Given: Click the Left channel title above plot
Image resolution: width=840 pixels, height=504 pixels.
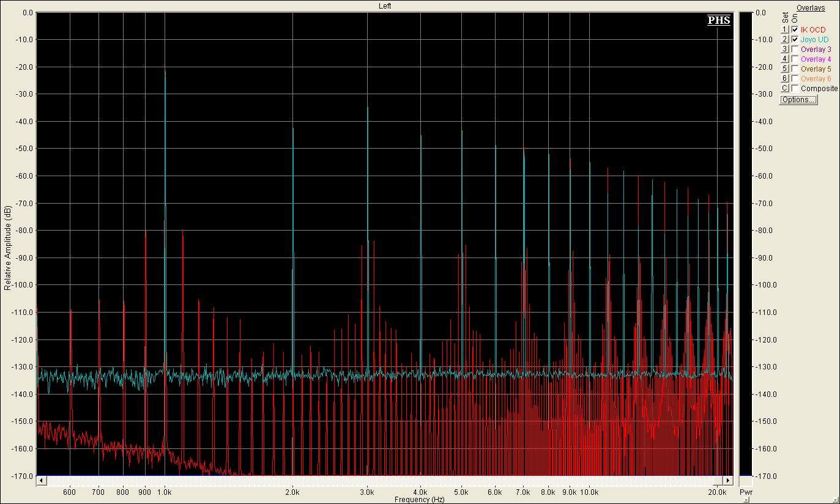Looking at the screenshot, I should coord(385,6).
